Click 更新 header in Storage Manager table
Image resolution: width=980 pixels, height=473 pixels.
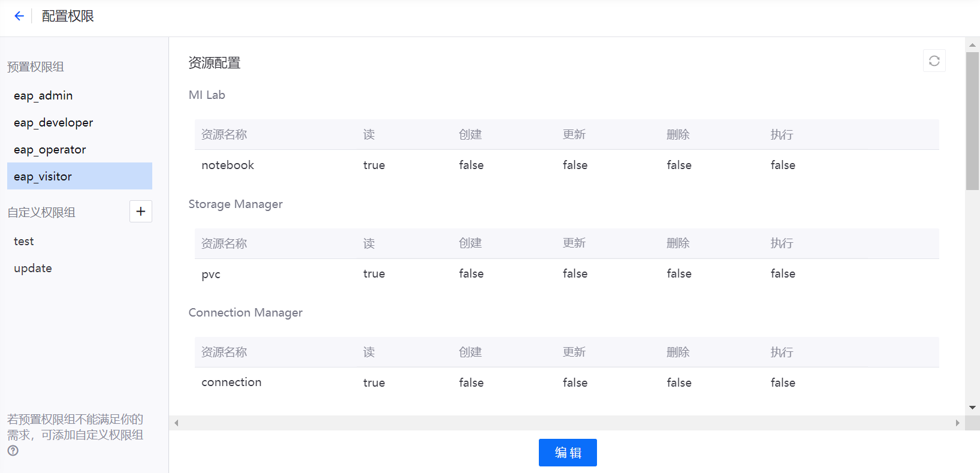[x=574, y=243]
